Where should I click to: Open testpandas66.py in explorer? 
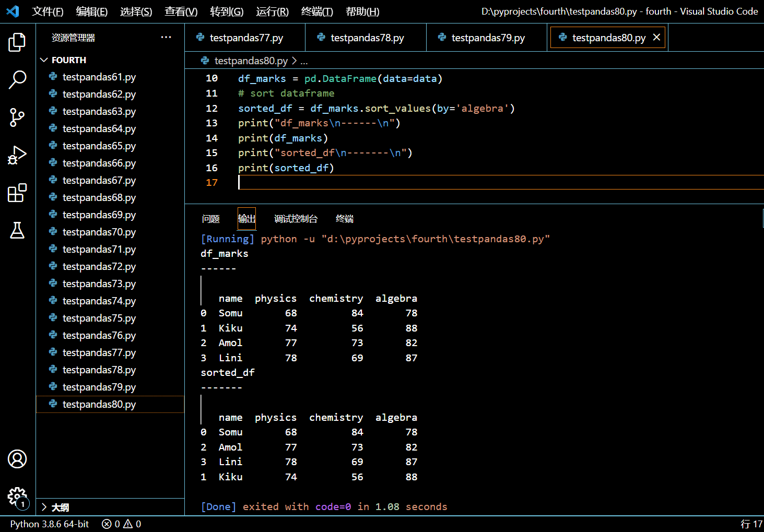(110, 163)
